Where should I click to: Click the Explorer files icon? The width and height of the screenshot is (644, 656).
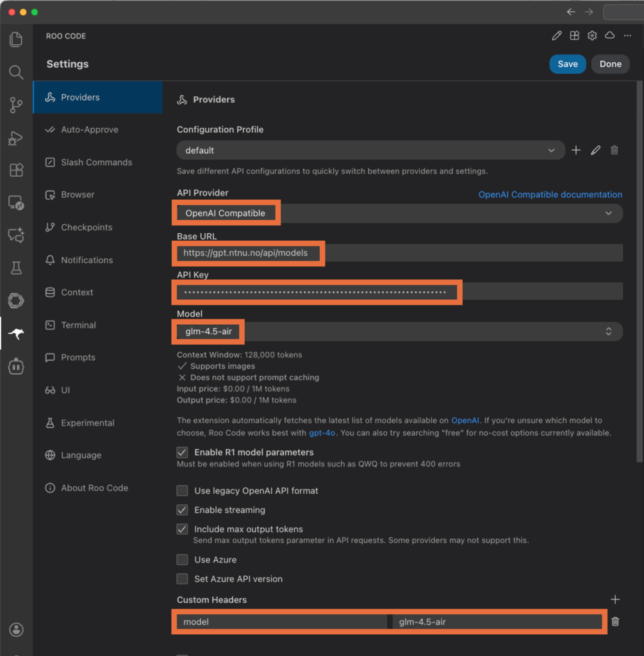coord(16,40)
